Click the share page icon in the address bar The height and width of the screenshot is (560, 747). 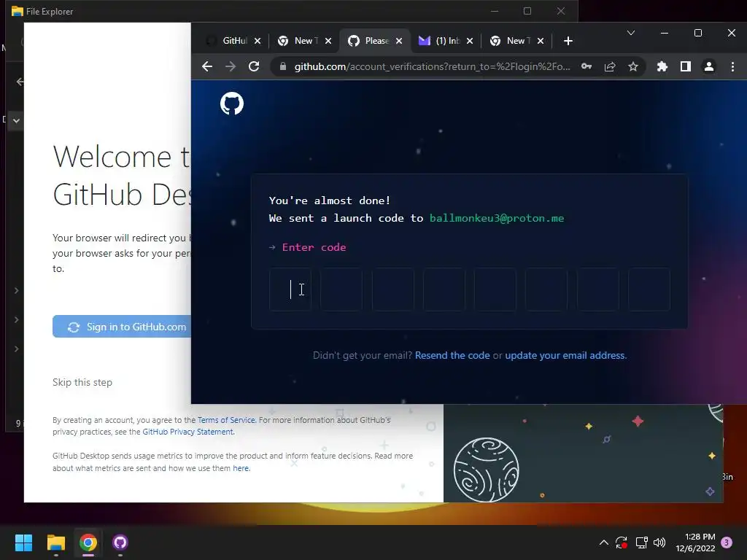[x=610, y=66]
